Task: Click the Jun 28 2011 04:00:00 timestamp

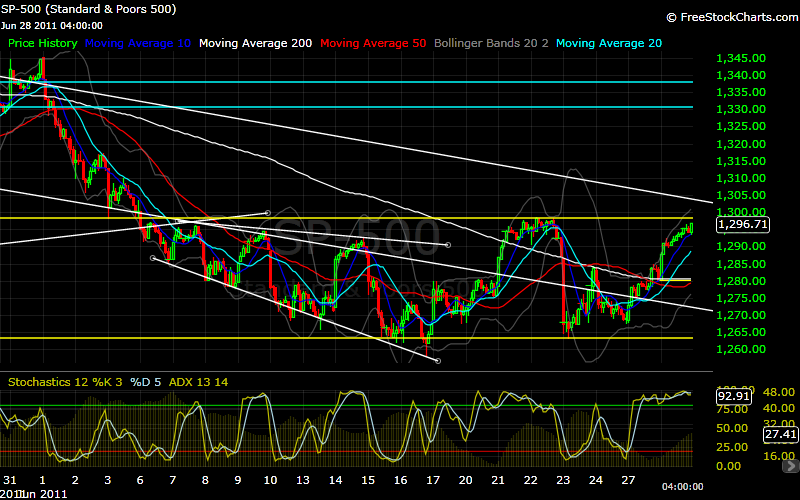Action: coord(52,26)
